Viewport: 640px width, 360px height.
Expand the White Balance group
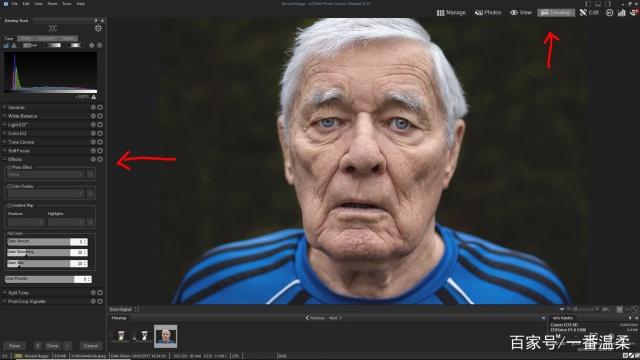click(x=22, y=116)
